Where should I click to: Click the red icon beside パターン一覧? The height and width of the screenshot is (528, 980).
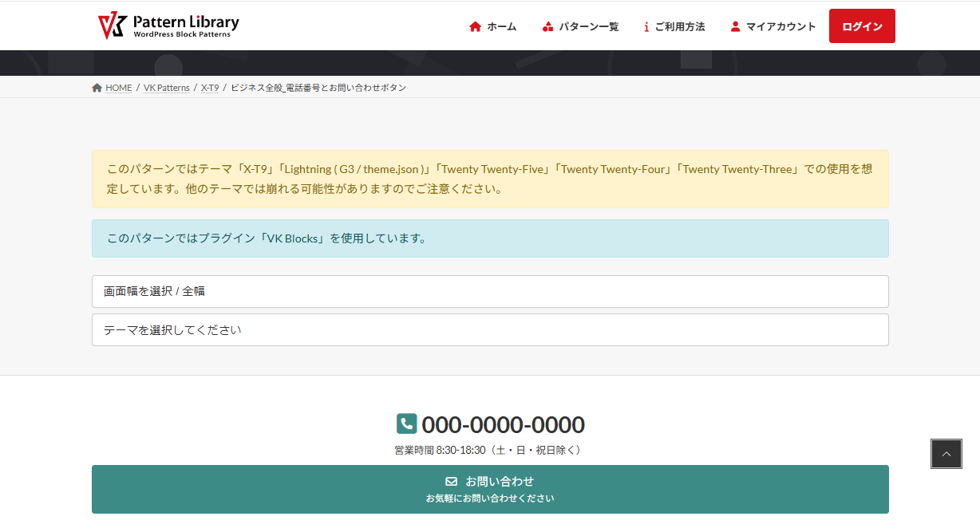point(547,26)
